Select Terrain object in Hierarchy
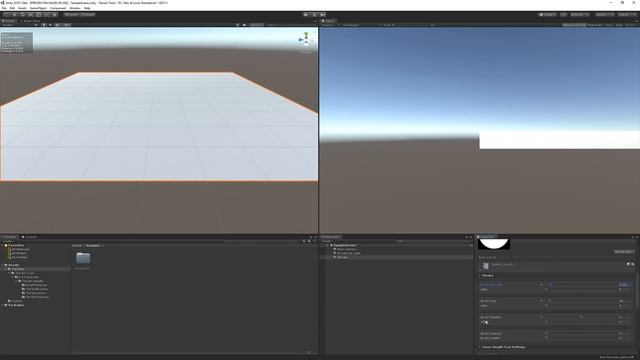This screenshot has height=360, width=640. click(341, 257)
